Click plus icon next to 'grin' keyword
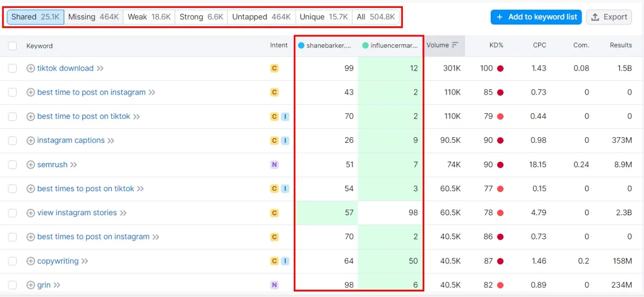 pyautogui.click(x=30, y=285)
